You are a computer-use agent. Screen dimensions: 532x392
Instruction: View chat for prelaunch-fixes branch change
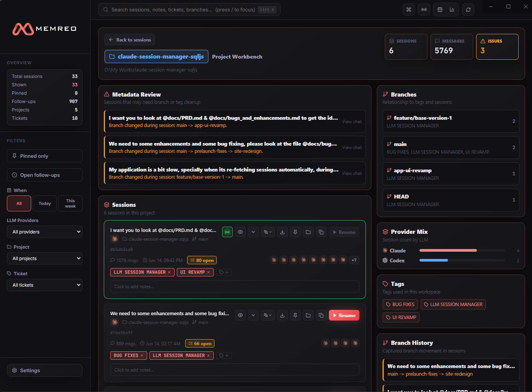tap(352, 148)
